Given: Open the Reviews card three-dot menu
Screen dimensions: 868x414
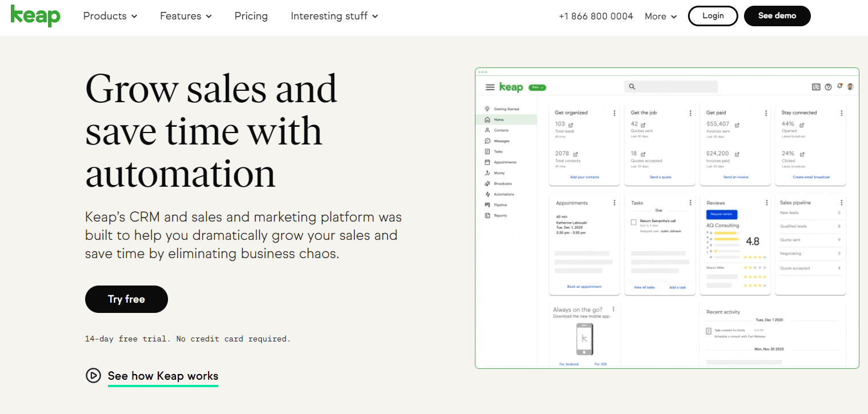Looking at the screenshot, I should (766, 203).
